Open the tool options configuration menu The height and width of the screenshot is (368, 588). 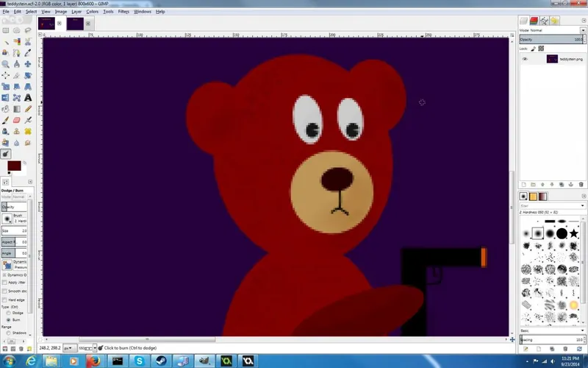click(30, 182)
